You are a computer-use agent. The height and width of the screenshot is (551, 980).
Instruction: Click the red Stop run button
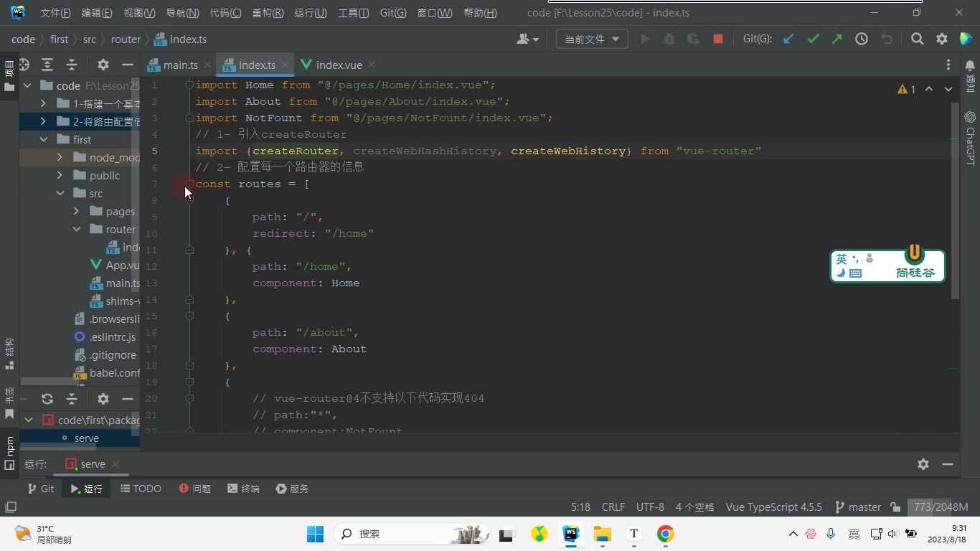pos(718,39)
